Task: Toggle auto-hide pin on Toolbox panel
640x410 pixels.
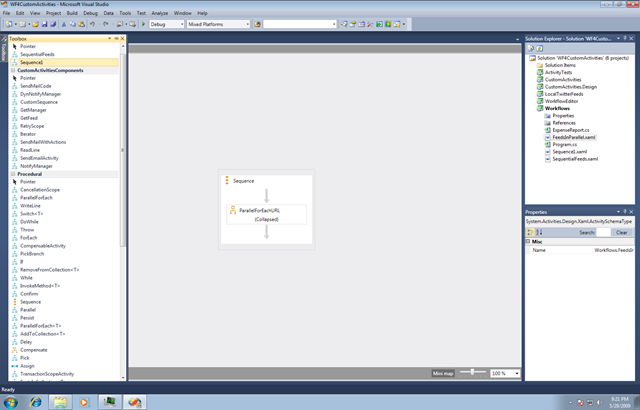Action: click(116, 38)
